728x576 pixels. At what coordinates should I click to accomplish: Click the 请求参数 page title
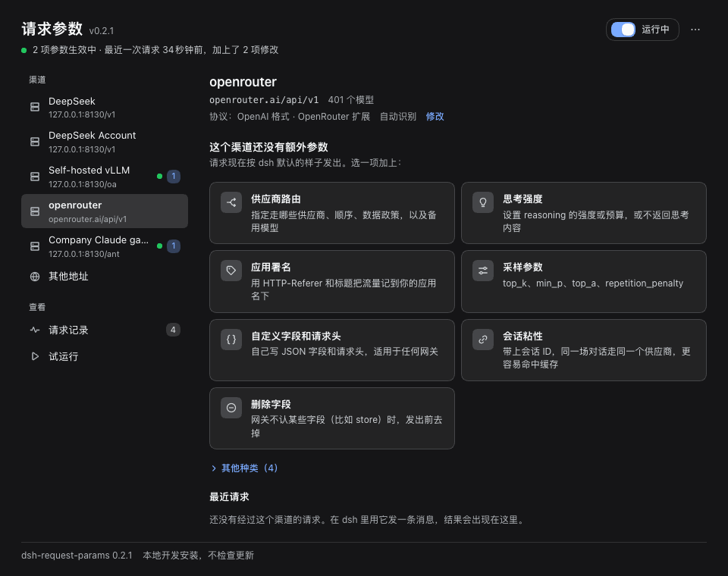tap(52, 29)
